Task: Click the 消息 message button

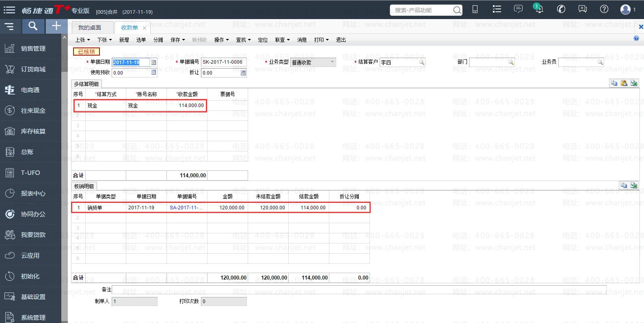Action: [x=302, y=40]
